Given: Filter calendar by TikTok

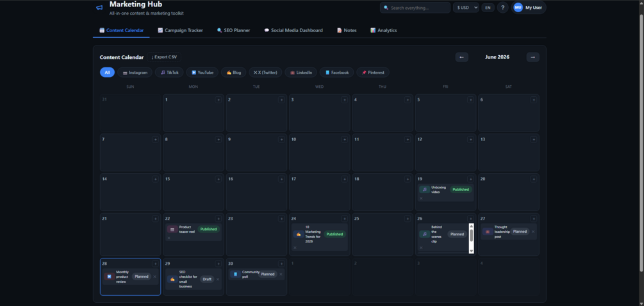Looking at the screenshot, I should (x=169, y=72).
